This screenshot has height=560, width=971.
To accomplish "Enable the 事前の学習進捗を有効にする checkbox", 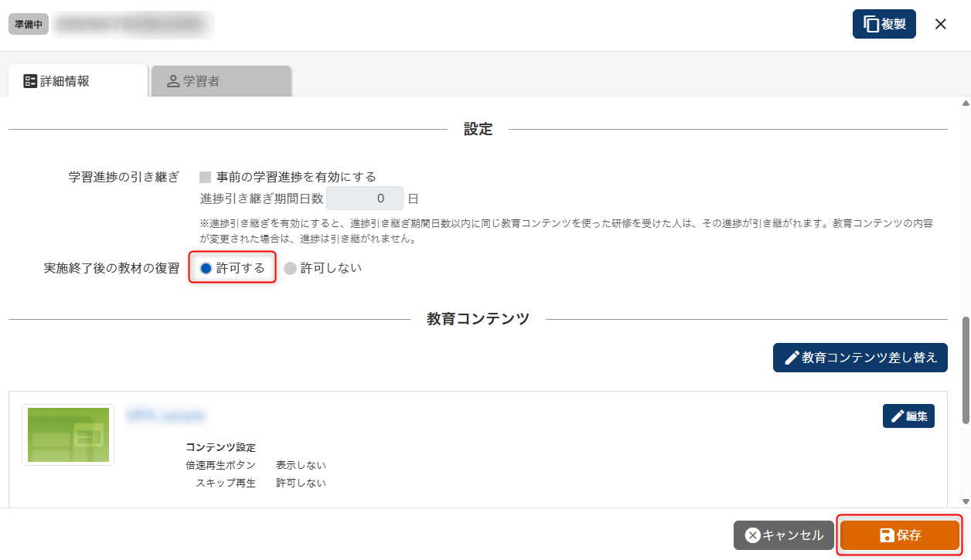I will [x=206, y=177].
